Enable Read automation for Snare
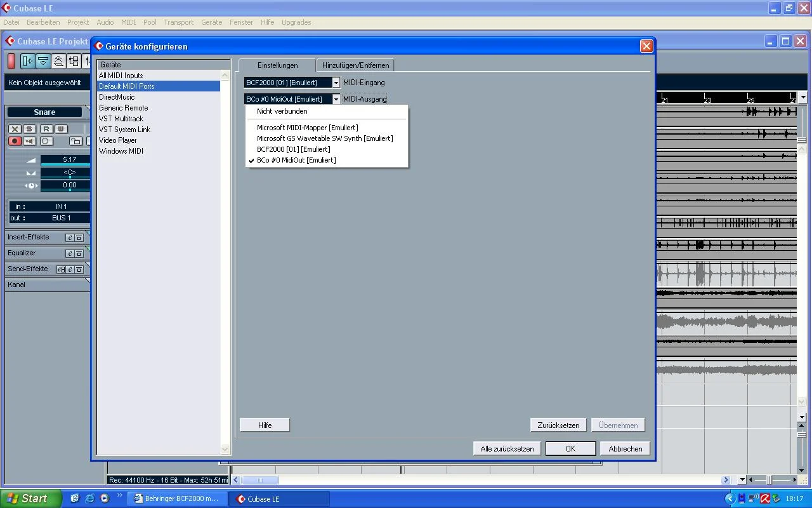 click(x=46, y=129)
